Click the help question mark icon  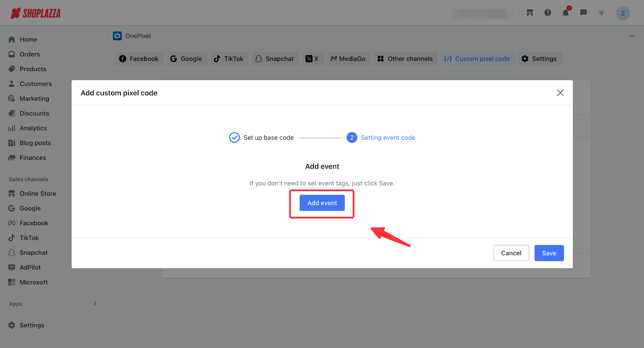[x=547, y=13]
